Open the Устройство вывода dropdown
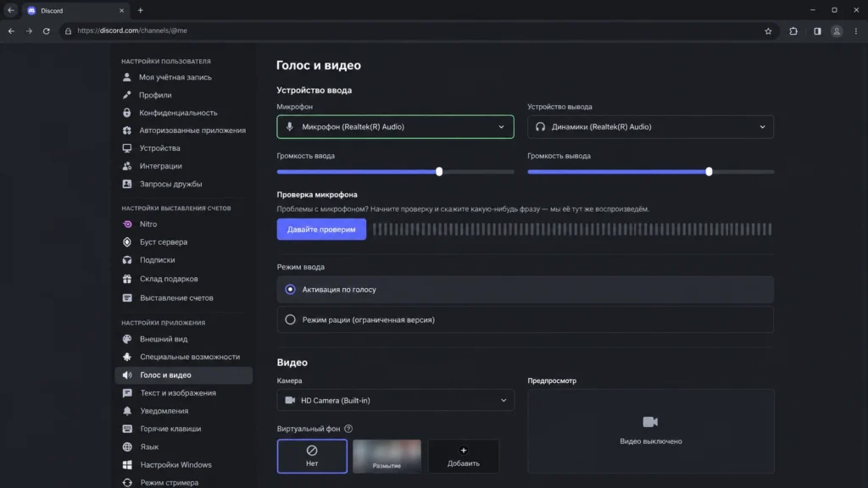Image resolution: width=868 pixels, height=488 pixels. pyautogui.click(x=650, y=127)
